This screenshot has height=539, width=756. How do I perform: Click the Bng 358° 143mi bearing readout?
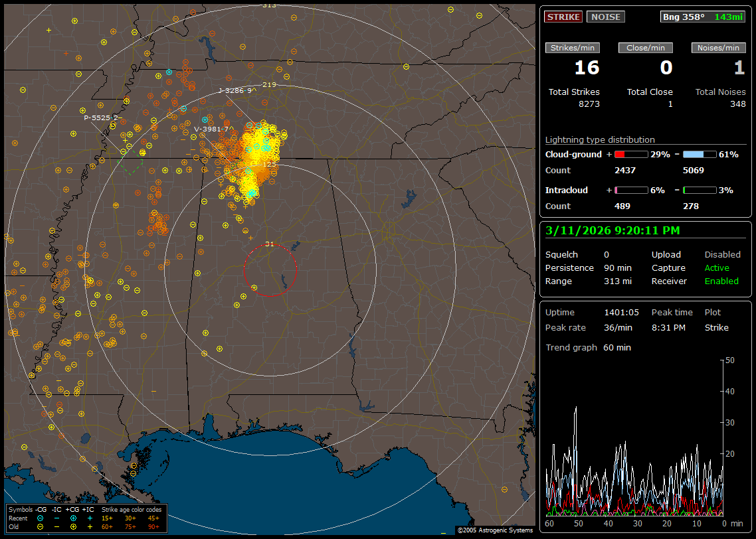click(702, 17)
